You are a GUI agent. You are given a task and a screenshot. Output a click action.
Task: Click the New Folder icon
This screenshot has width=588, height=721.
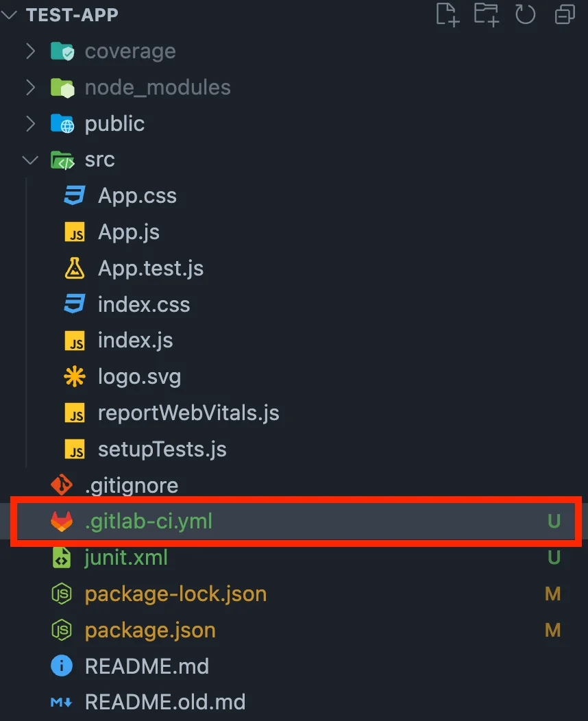pyautogui.click(x=486, y=14)
